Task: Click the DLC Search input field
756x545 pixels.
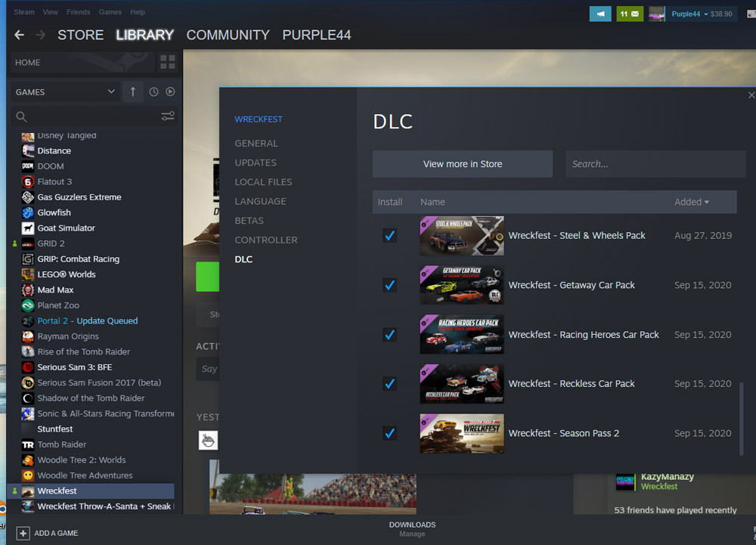Action: coord(655,164)
